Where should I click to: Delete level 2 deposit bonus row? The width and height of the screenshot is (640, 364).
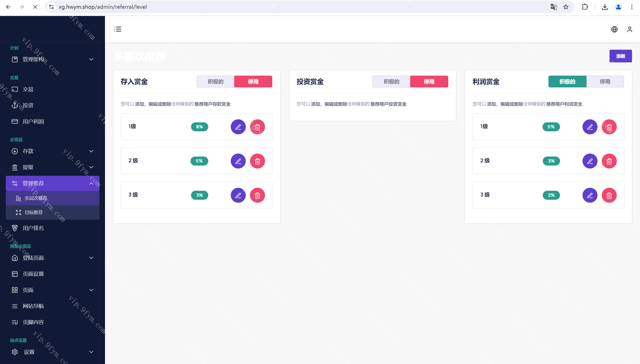coord(257,161)
